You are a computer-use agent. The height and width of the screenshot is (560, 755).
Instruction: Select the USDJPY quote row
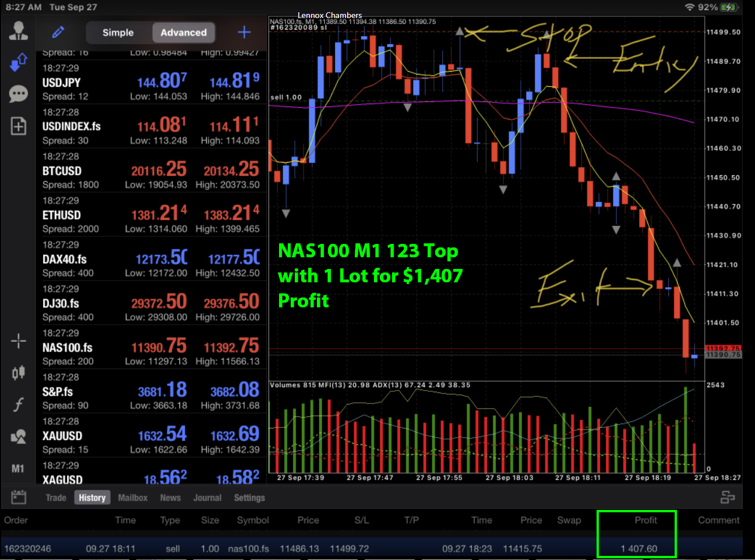click(152, 82)
